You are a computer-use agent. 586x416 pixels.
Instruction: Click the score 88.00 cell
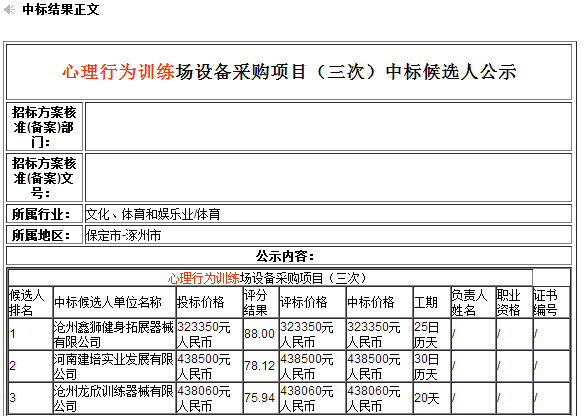[260, 334]
